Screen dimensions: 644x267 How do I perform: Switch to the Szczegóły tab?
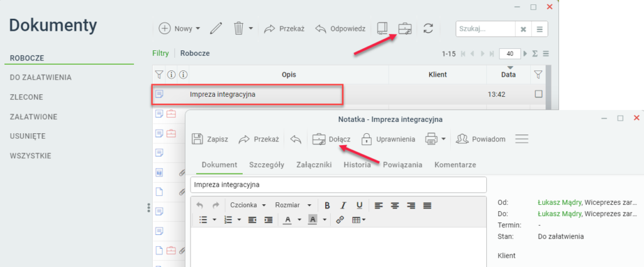(267, 165)
